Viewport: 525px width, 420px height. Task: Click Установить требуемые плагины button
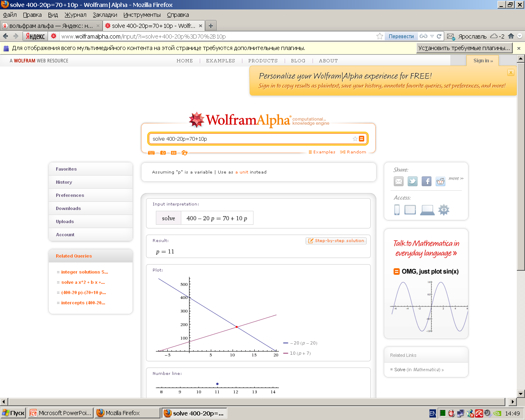(464, 48)
